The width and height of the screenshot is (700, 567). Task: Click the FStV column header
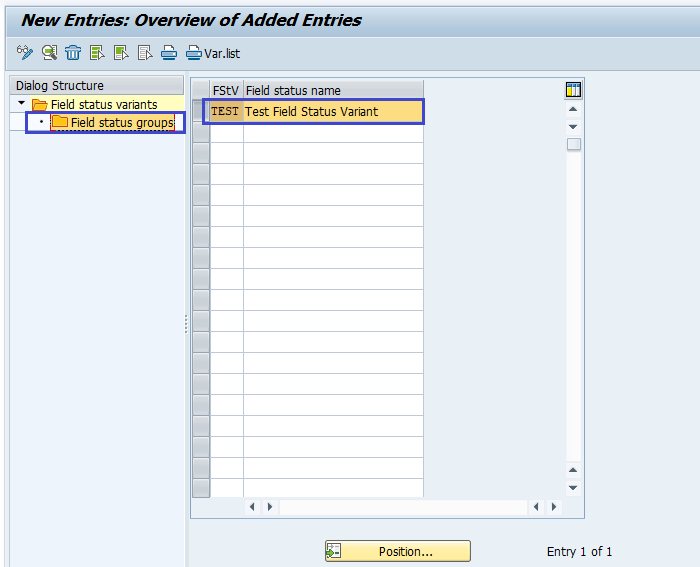click(x=226, y=91)
